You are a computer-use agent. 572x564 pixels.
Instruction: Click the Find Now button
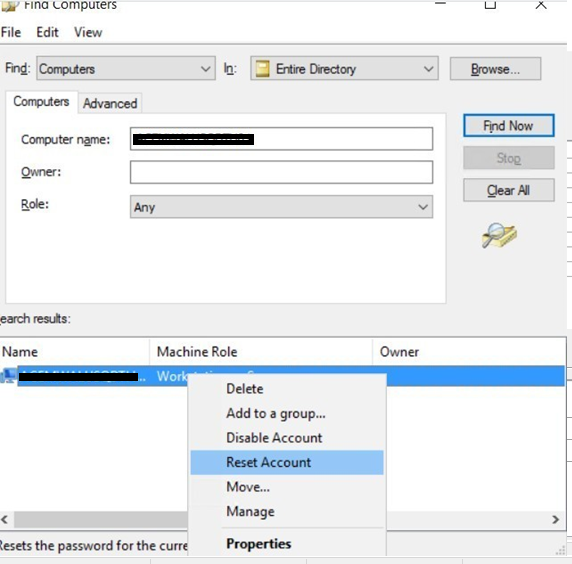pos(509,126)
